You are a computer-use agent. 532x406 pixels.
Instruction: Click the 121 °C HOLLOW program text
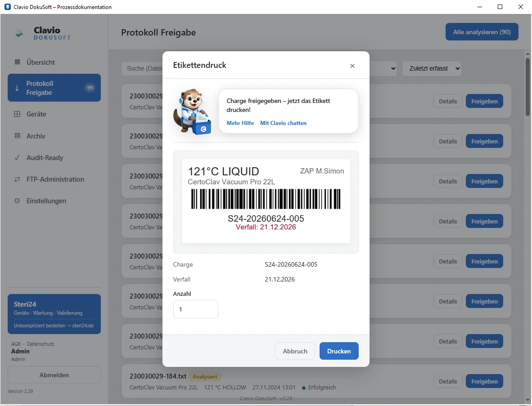225,388
